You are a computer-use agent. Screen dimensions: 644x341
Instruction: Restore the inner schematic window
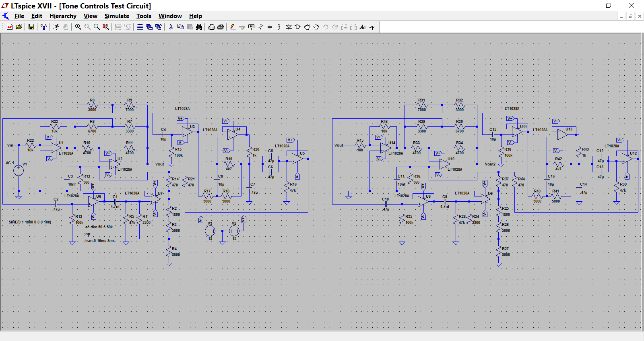click(x=631, y=16)
